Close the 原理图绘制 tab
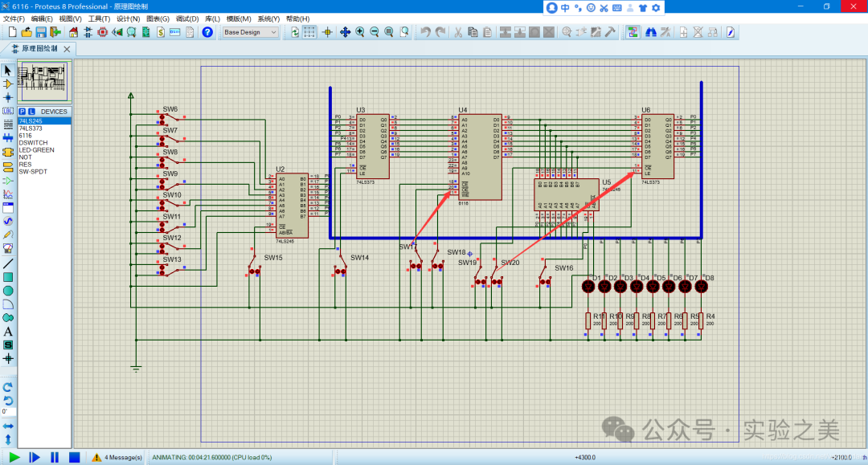The image size is (868, 465). (x=67, y=49)
